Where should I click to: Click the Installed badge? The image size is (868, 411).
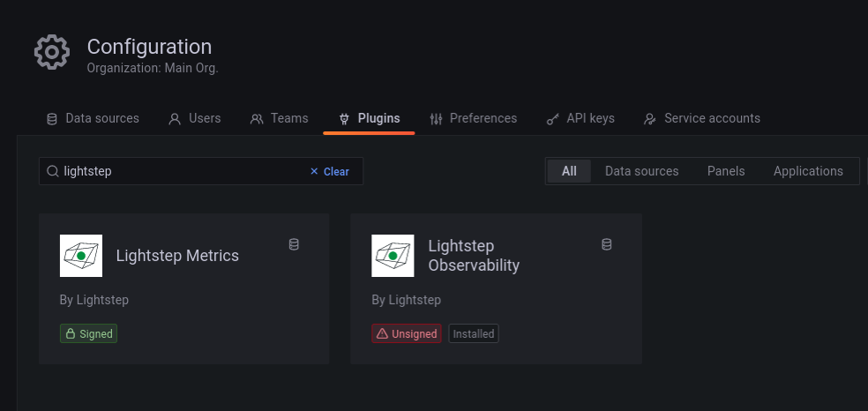click(x=474, y=333)
